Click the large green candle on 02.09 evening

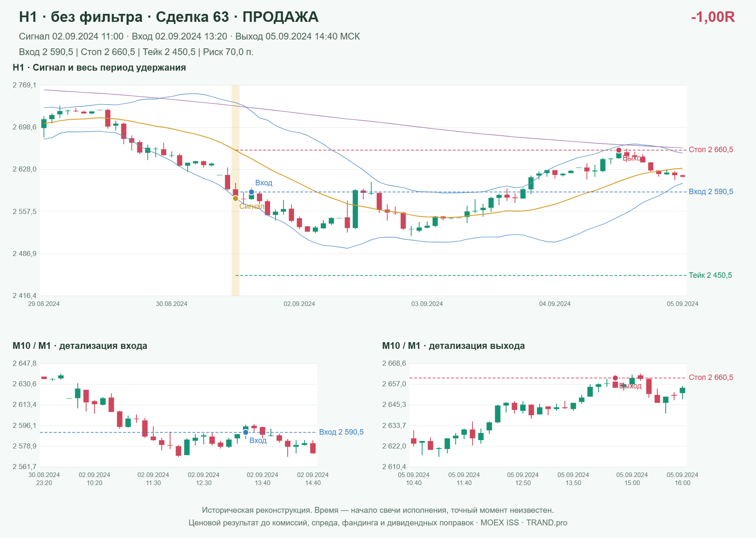click(355, 209)
